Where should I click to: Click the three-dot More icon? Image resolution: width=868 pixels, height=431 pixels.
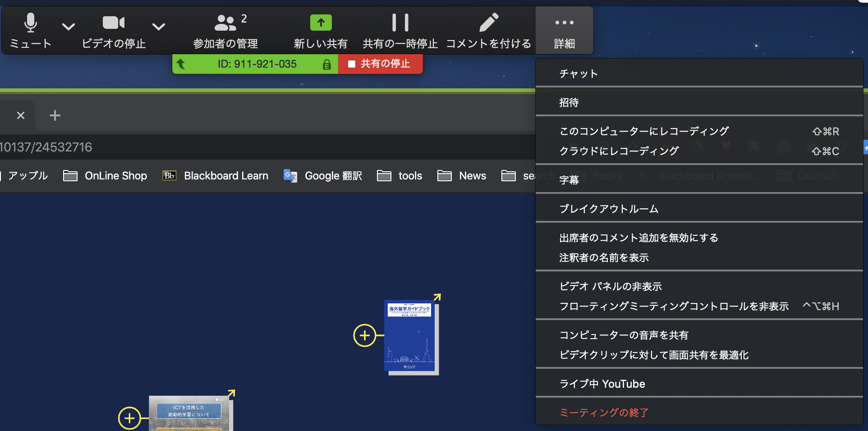point(564,23)
